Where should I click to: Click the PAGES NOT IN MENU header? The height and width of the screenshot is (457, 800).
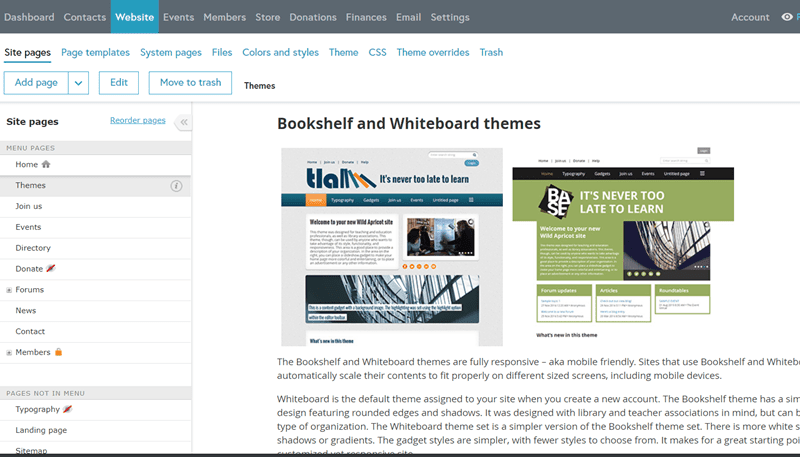tap(95, 393)
